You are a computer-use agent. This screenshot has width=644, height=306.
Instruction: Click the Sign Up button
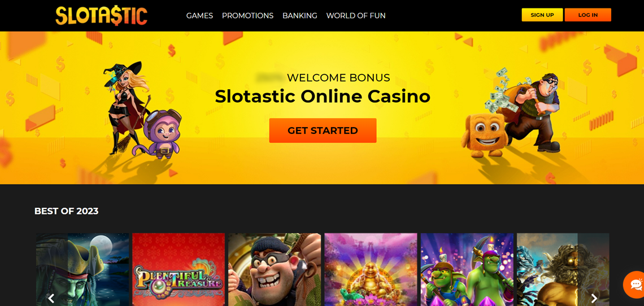542,15
